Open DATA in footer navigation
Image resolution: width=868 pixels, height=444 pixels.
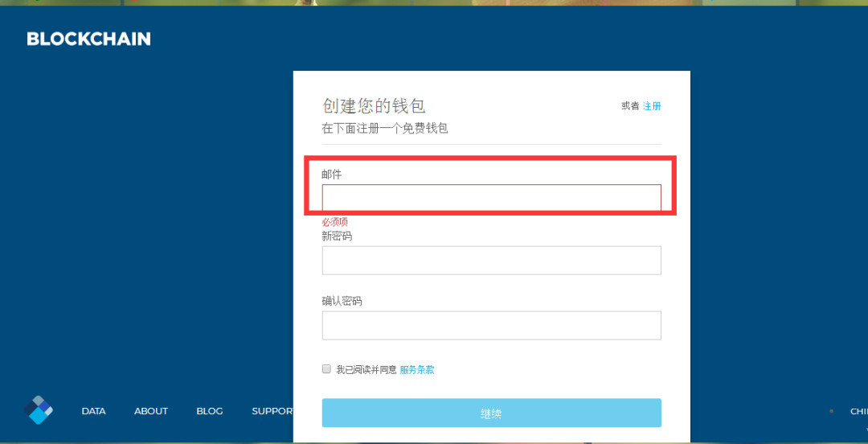[x=93, y=411]
